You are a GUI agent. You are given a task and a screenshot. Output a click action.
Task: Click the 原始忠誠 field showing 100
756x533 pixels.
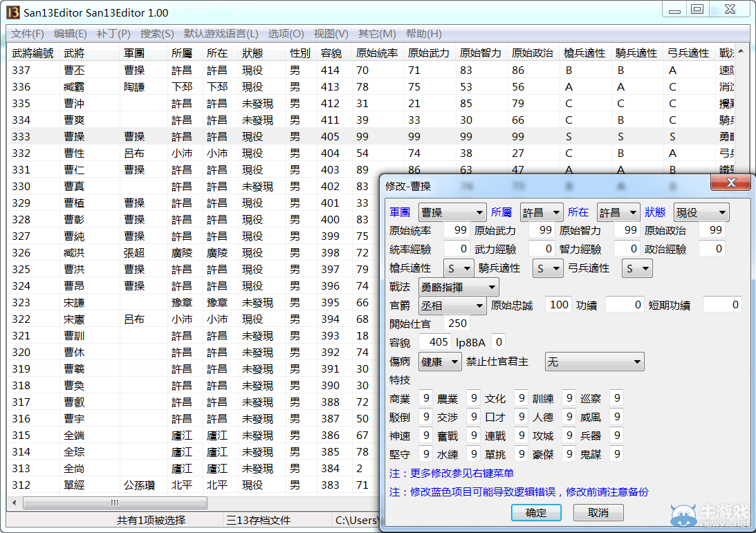[x=558, y=305]
